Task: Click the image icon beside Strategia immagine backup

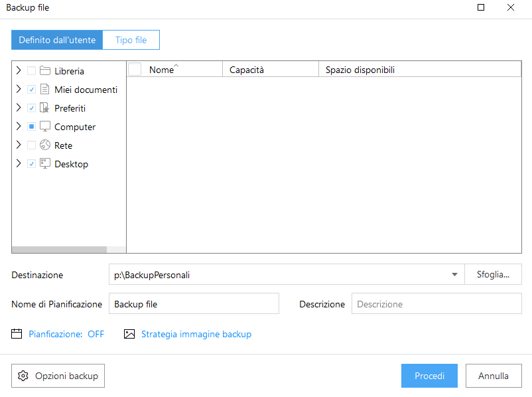Action: (x=129, y=334)
